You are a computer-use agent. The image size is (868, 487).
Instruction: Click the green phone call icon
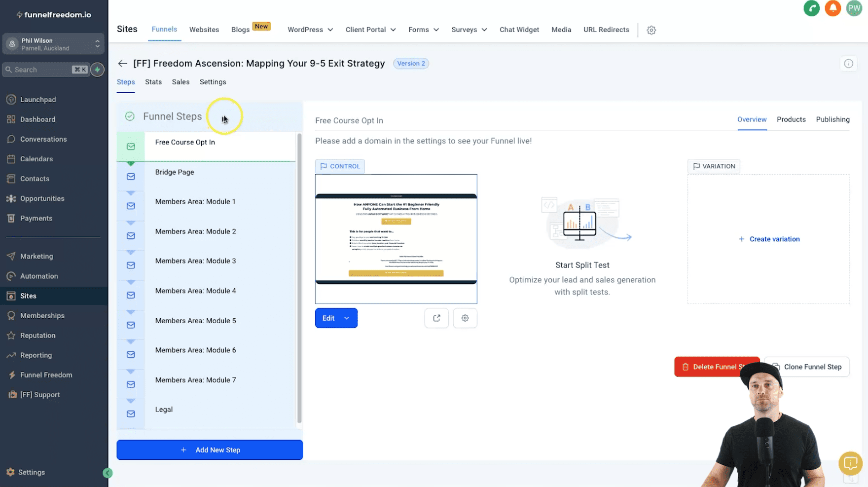(x=811, y=8)
